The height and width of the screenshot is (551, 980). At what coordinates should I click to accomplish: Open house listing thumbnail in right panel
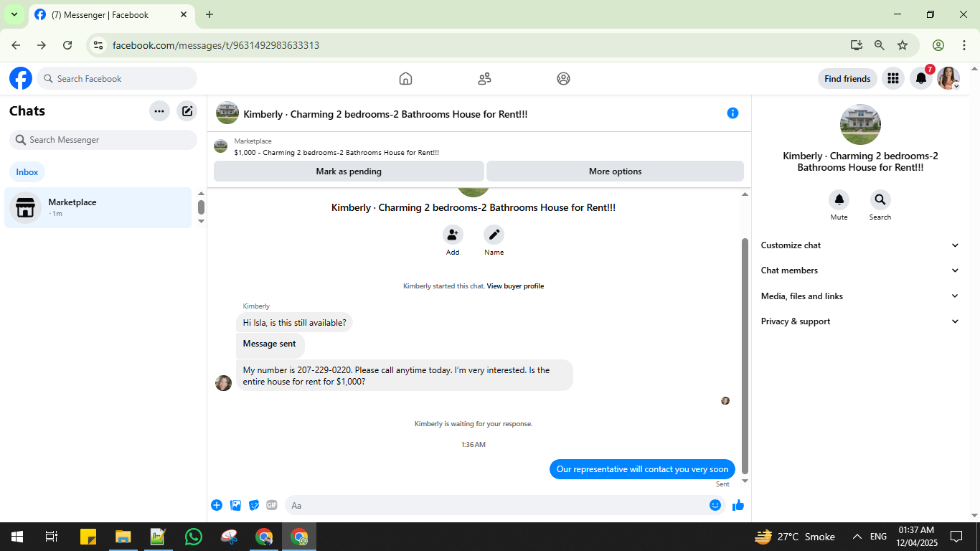pos(860,125)
